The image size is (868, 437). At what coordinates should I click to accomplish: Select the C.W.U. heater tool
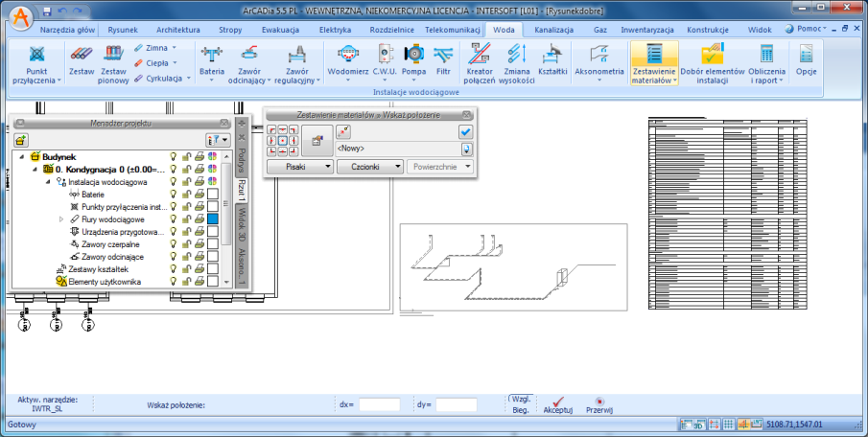point(385,64)
